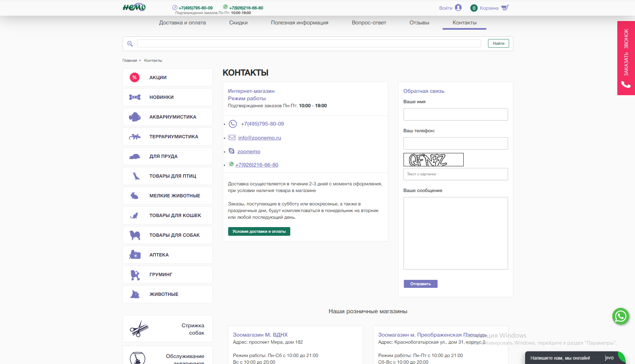This screenshot has width=635, height=364.
Task: Open the Отзывы page
Action: pyautogui.click(x=419, y=23)
